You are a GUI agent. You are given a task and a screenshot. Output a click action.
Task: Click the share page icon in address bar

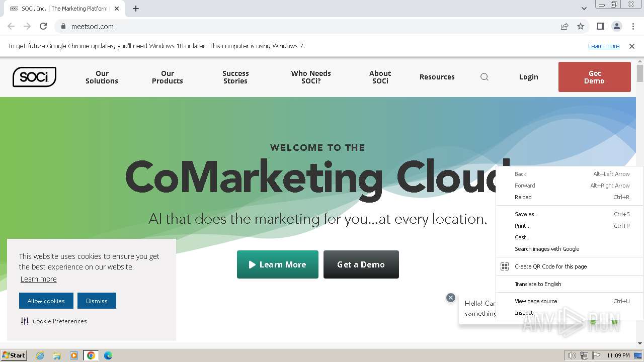pyautogui.click(x=565, y=26)
